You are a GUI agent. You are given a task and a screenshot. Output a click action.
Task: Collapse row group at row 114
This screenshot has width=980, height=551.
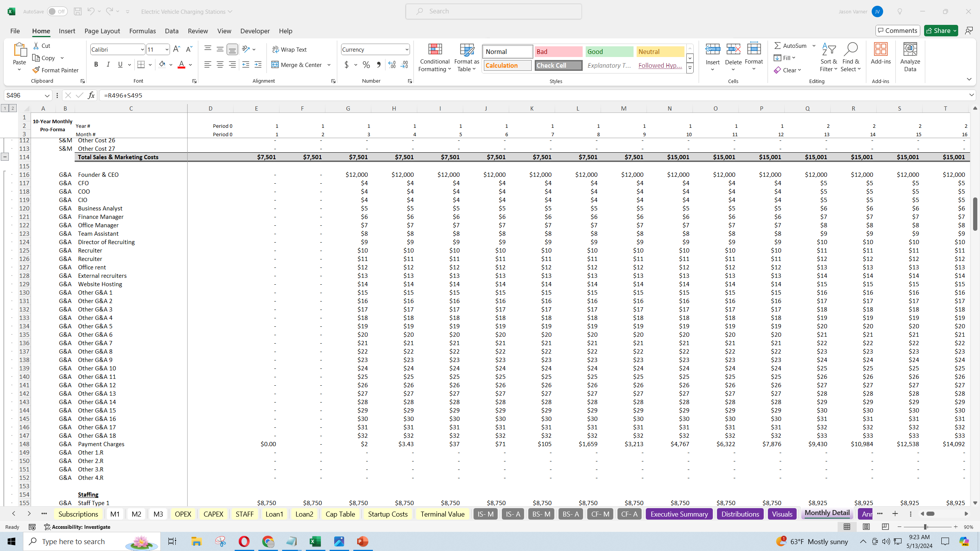coord(5,157)
